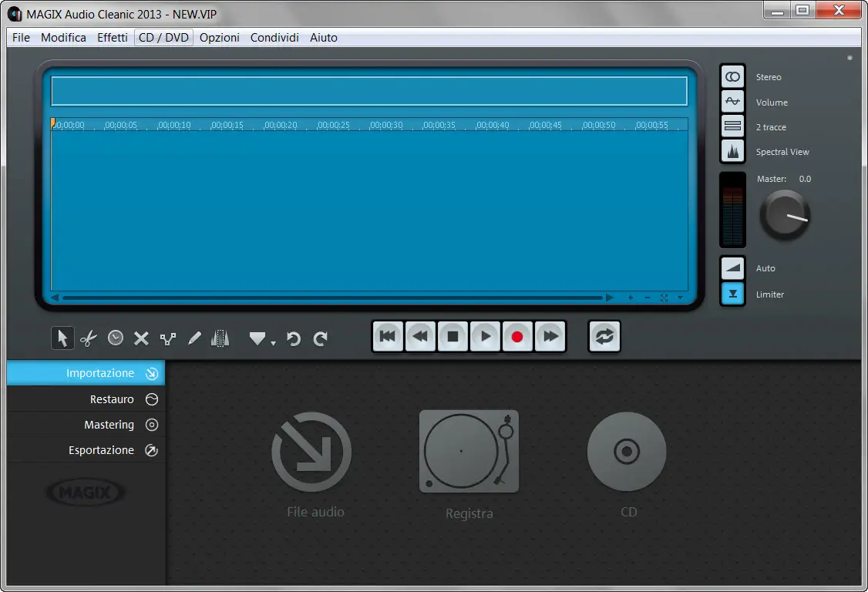Click the level meter display

pos(732,210)
